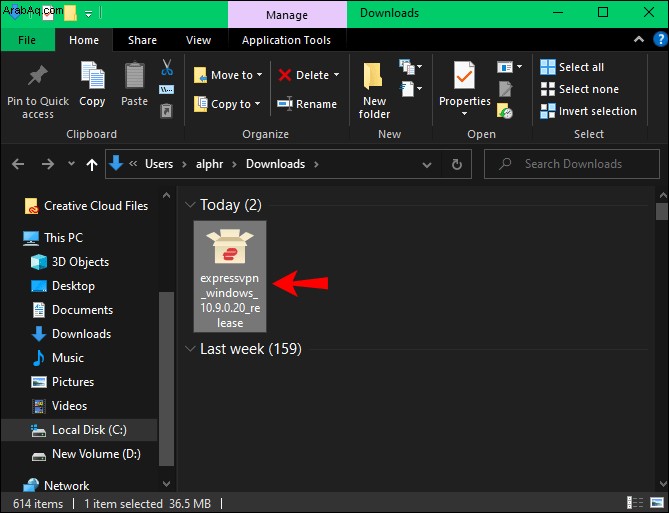Collapse the Last week (159) group
Image resolution: width=669 pixels, height=513 pixels.
(190, 349)
